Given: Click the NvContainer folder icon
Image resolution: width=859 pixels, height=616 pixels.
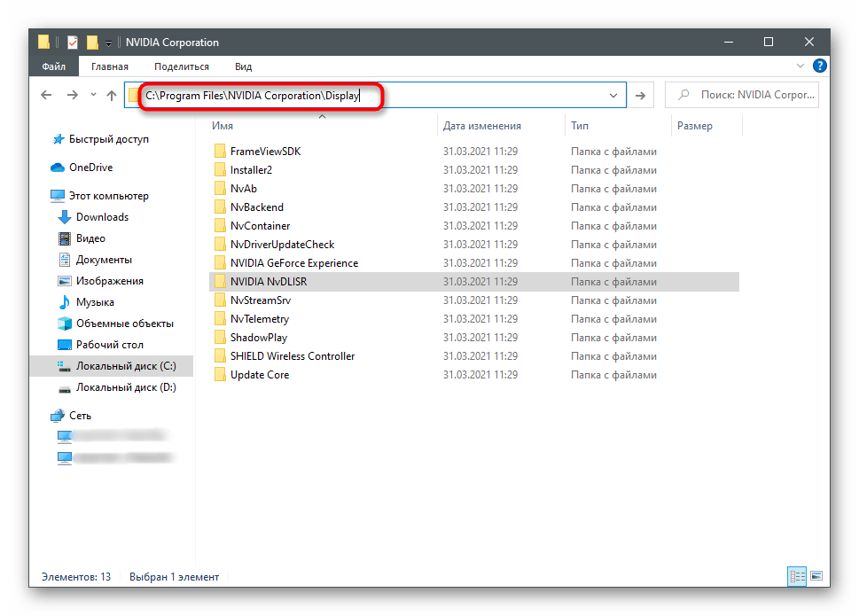Looking at the screenshot, I should [220, 226].
